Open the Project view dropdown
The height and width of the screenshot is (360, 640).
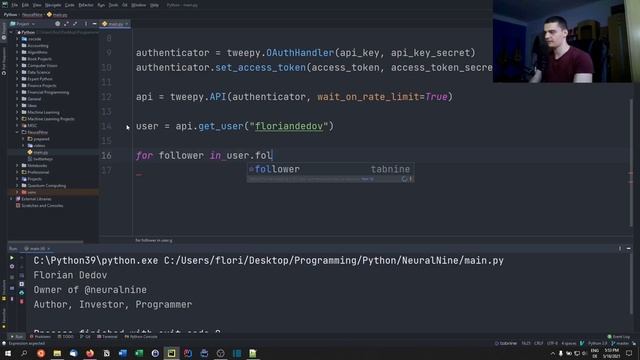[23, 24]
